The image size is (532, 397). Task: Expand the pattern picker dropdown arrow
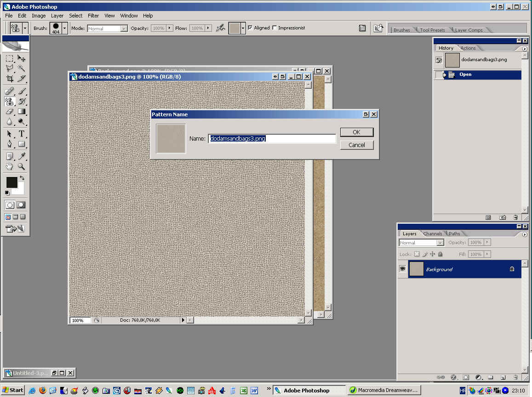pos(243,28)
